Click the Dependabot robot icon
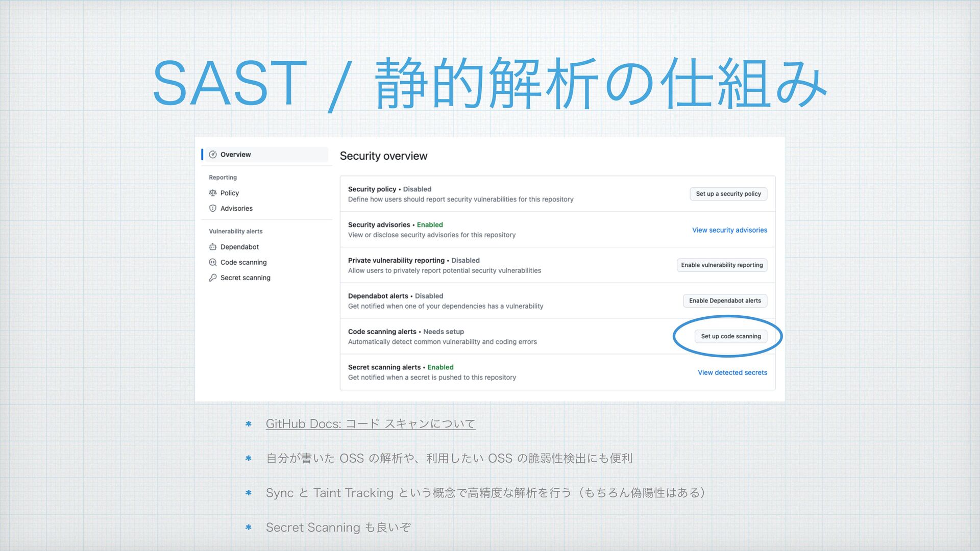Image resolution: width=980 pixels, height=551 pixels. point(213,247)
